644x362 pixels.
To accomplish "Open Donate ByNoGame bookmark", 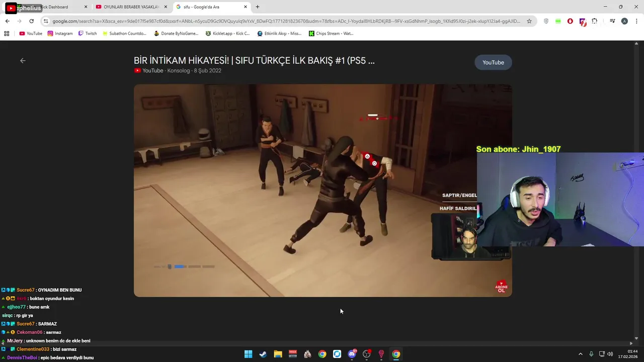I will 176,34.
